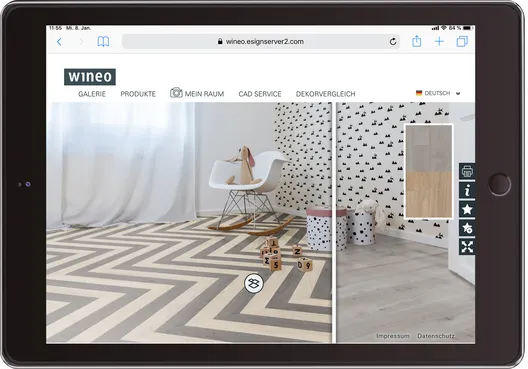
Task: Click the Datenschutz link
Action: pyautogui.click(x=436, y=336)
